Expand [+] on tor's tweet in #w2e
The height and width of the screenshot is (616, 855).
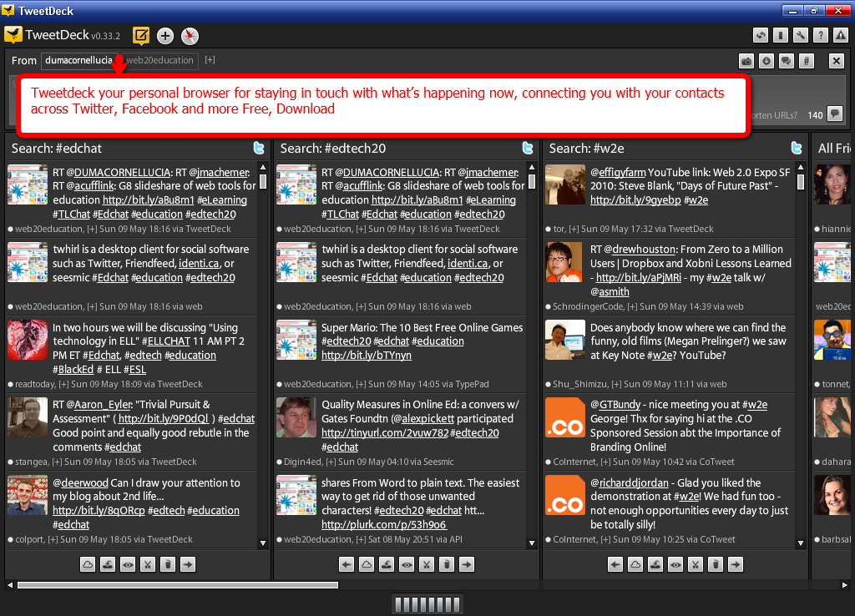pyautogui.click(x=574, y=229)
